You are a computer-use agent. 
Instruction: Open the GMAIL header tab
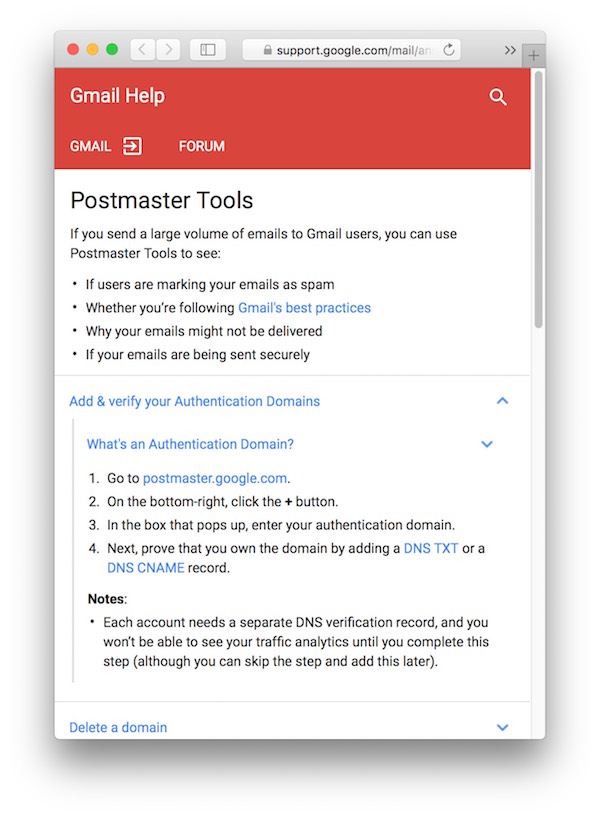click(91, 146)
